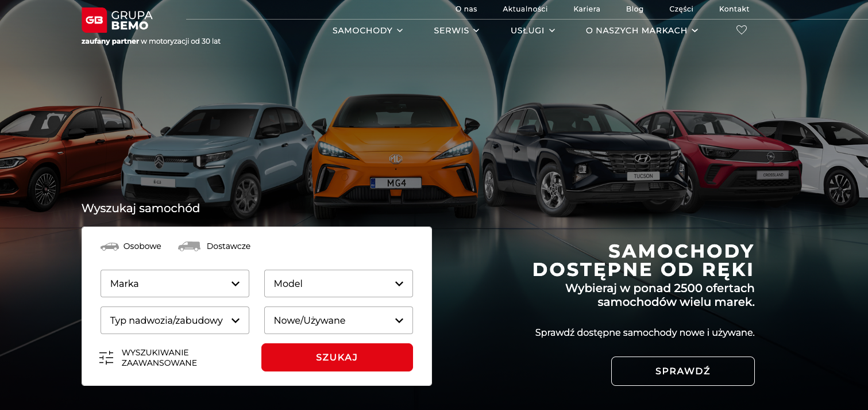
Task: Open the Nowe/Używane dropdown
Action: tap(338, 320)
